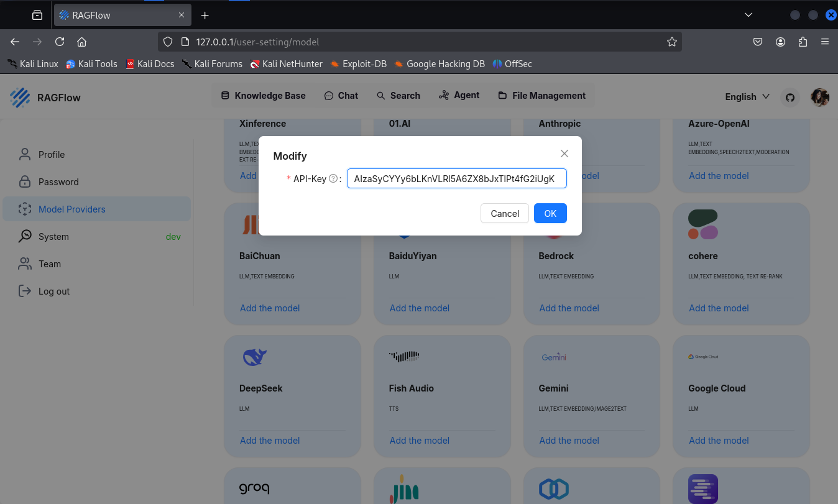
Task: Open the Exploit-DB bookmark
Action: (358, 63)
